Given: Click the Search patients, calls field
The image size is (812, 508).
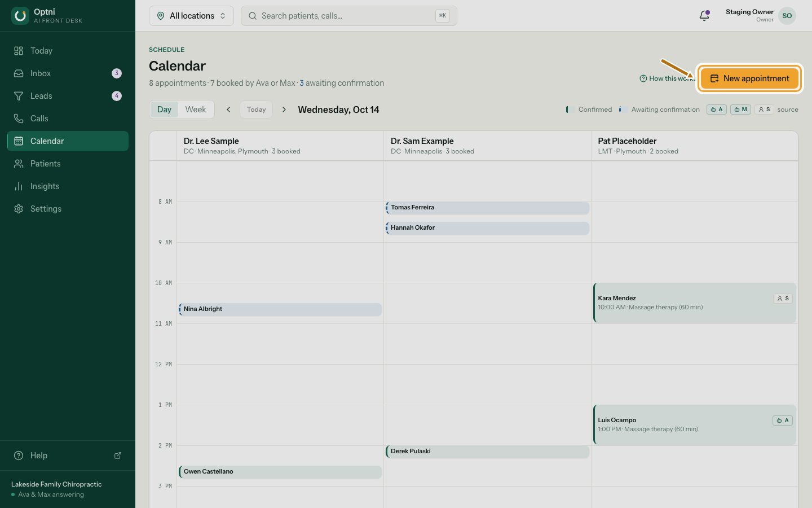Looking at the screenshot, I should click(x=348, y=16).
